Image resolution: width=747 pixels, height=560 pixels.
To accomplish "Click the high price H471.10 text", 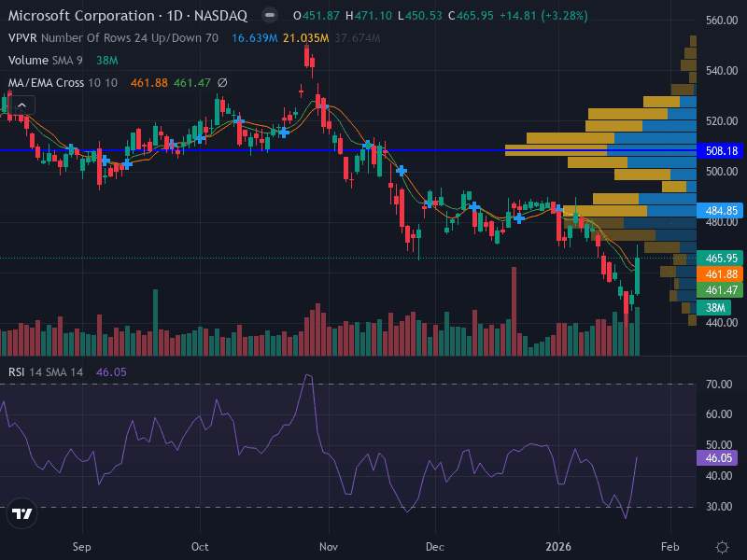I will [369, 16].
